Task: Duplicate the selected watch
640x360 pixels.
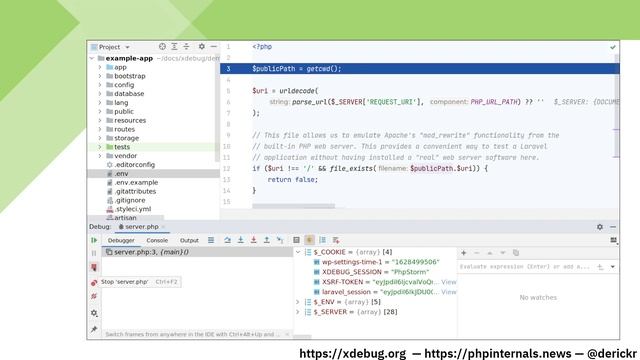Action: point(516,253)
